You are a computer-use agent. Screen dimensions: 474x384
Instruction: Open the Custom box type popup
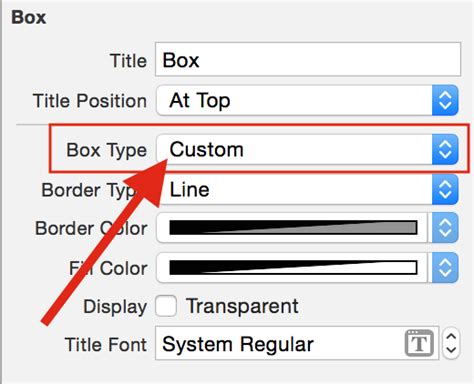[x=307, y=149]
